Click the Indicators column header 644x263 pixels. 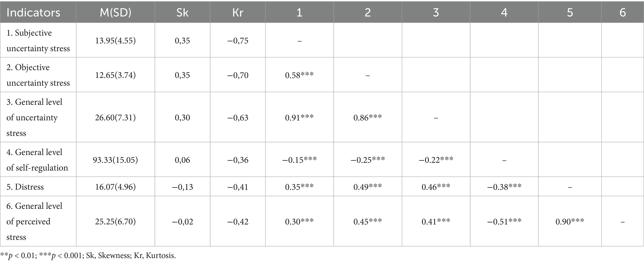33,12
